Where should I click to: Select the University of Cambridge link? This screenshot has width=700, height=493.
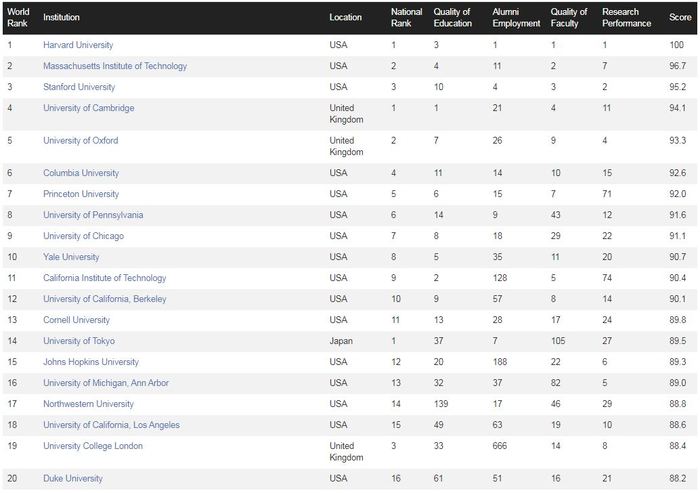pyautogui.click(x=89, y=108)
